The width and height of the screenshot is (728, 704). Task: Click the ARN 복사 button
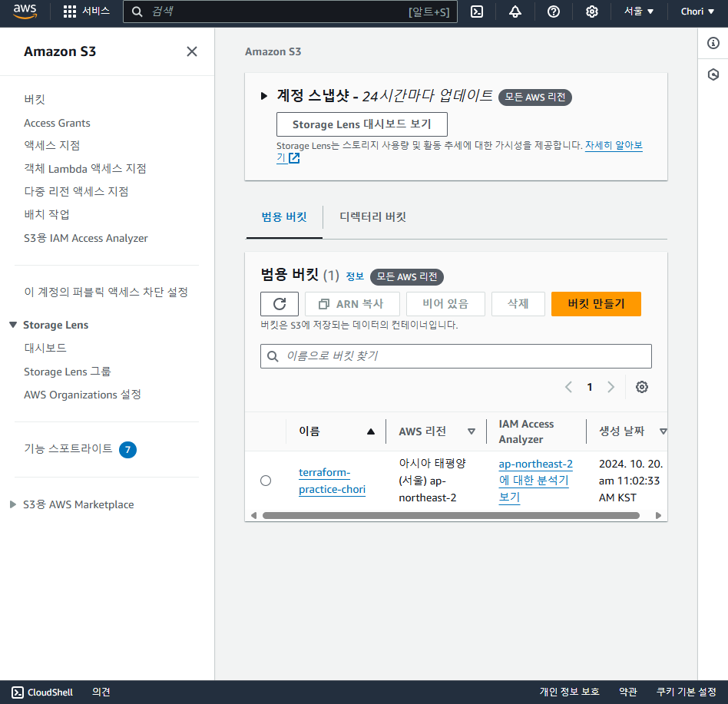coord(352,304)
